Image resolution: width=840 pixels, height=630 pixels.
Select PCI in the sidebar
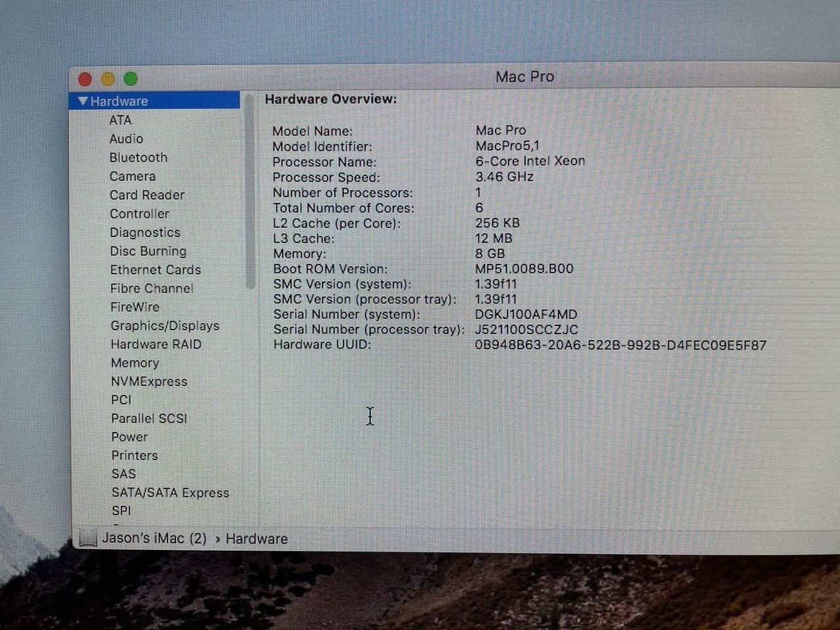point(121,400)
